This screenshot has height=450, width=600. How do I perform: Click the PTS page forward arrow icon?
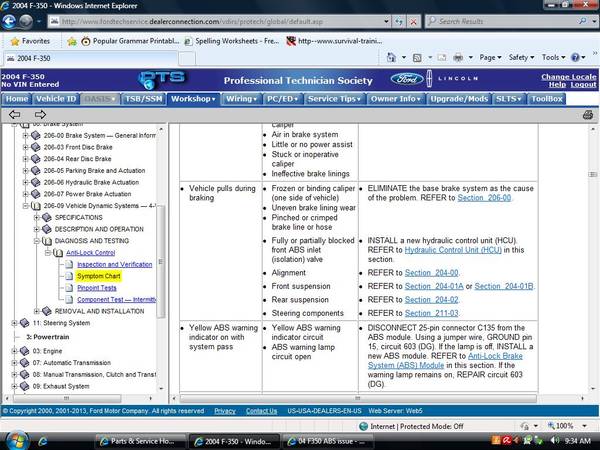40,114
